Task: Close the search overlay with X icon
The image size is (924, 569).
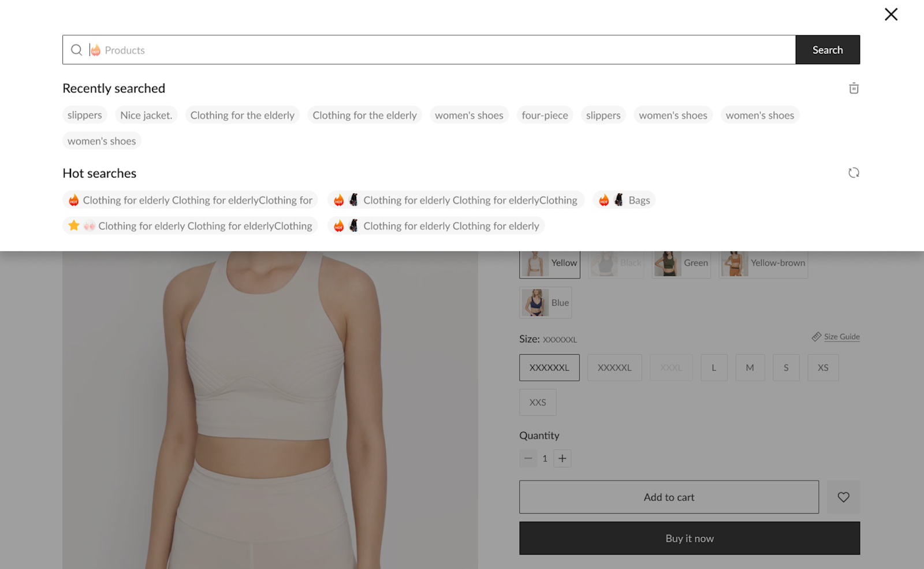Action: click(891, 14)
